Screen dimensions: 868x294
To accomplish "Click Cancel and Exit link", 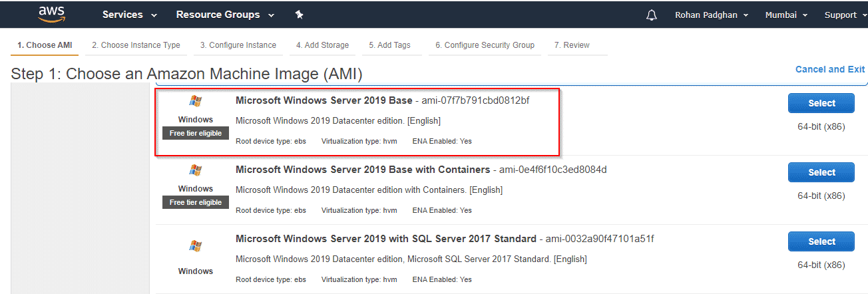I will 830,69.
